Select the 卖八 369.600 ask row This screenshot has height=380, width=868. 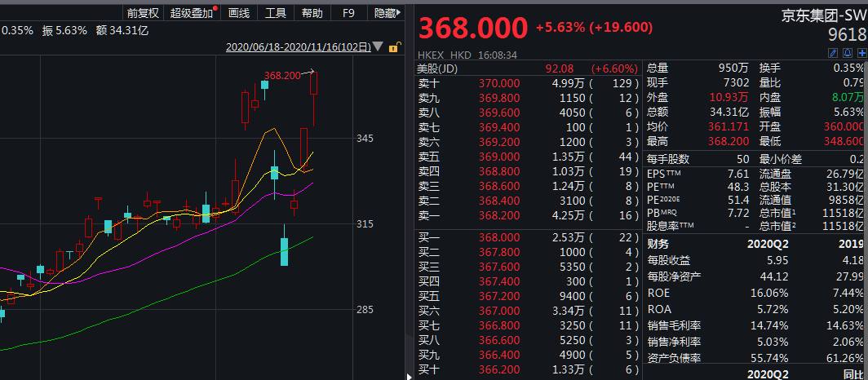pyautogui.click(x=528, y=113)
